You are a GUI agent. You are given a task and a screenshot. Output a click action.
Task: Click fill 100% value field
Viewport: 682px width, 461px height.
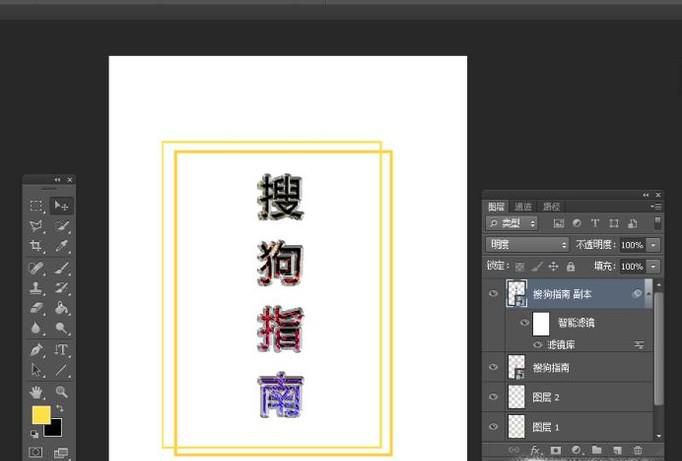[x=632, y=266]
